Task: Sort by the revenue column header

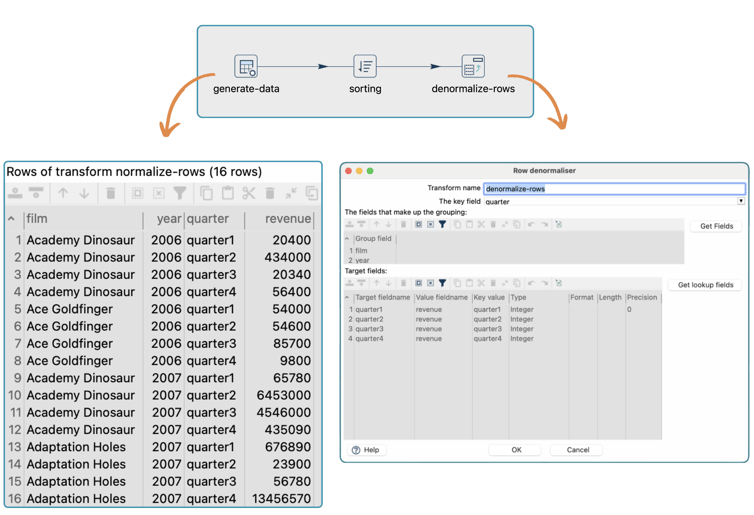Action: (x=287, y=219)
